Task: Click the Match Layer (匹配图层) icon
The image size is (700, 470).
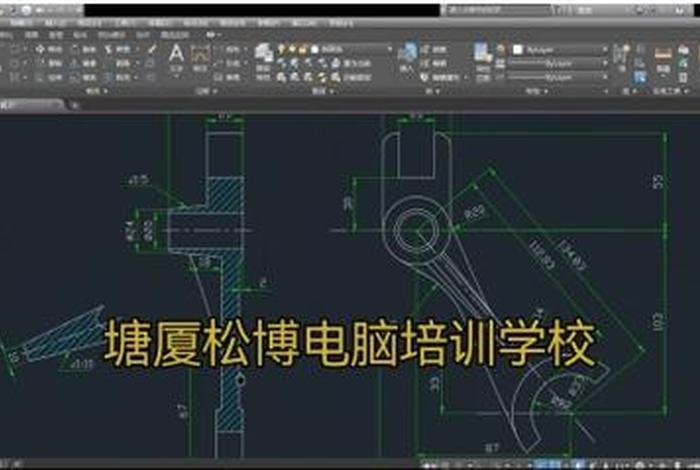Action: (336, 78)
